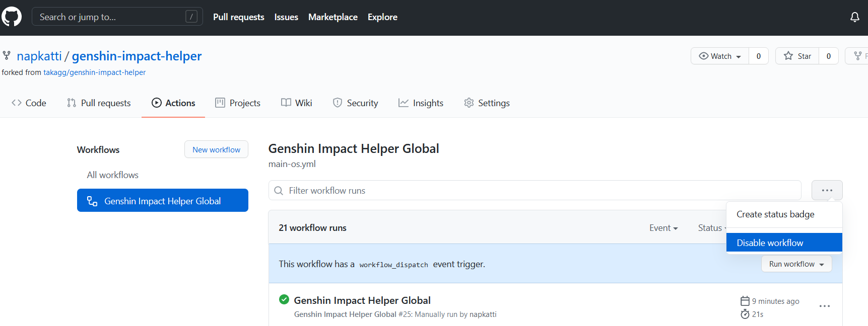Open the Genshin Impact Helper Global run #25

pyautogui.click(x=362, y=300)
